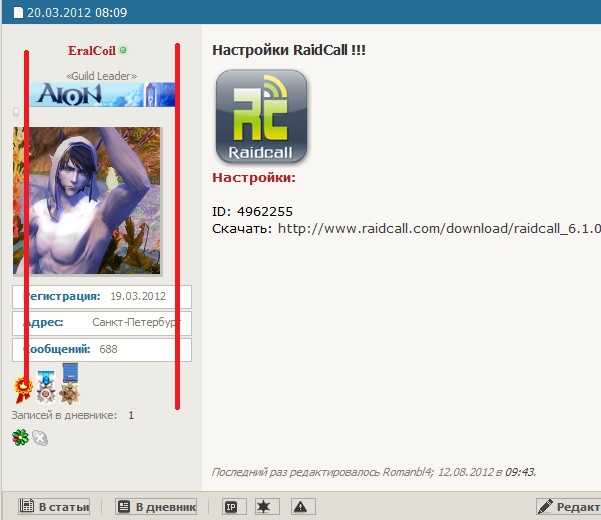601x520 pixels.
Task: Click the 'В дневник' button
Action: click(x=156, y=507)
